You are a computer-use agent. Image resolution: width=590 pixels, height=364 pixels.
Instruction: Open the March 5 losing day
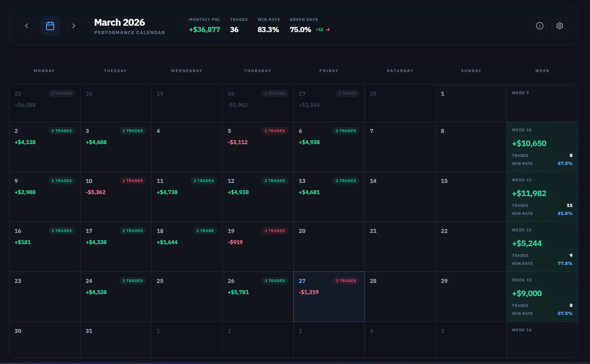[258, 147]
